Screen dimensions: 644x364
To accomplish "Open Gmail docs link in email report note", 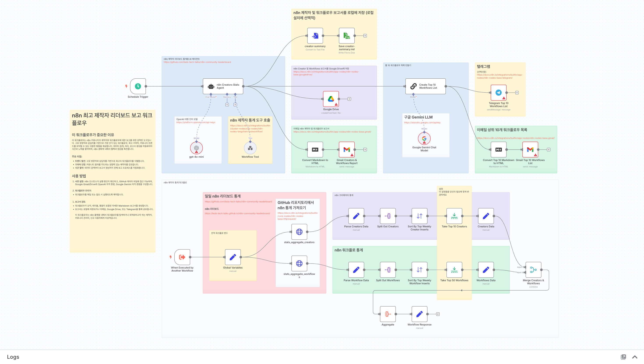I will click(332, 132).
